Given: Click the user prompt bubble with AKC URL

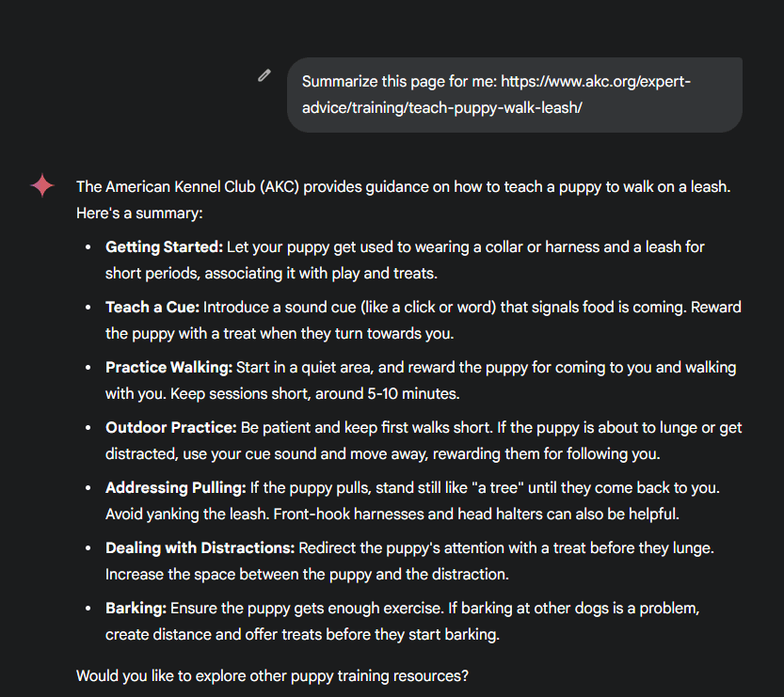Looking at the screenshot, I should pos(514,95).
